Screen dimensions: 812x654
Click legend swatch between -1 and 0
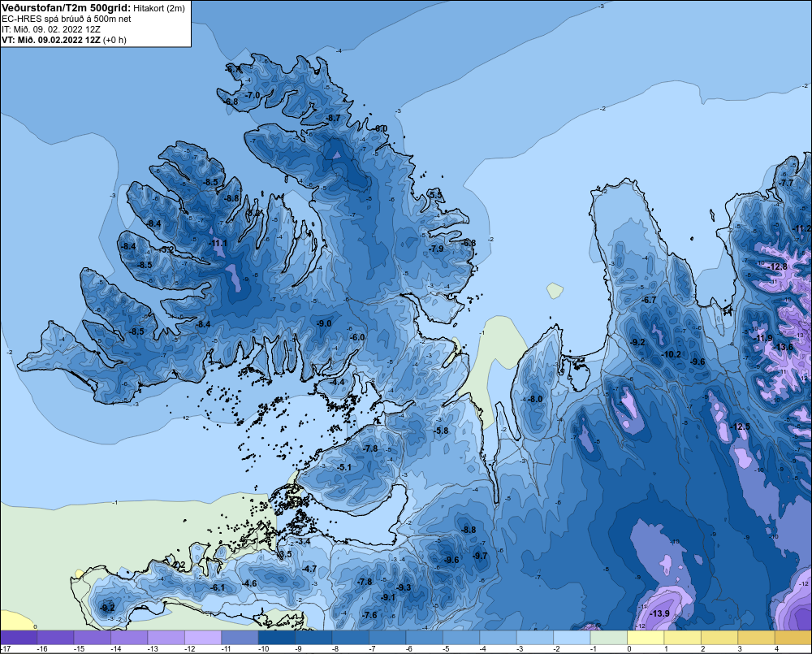tap(609, 638)
